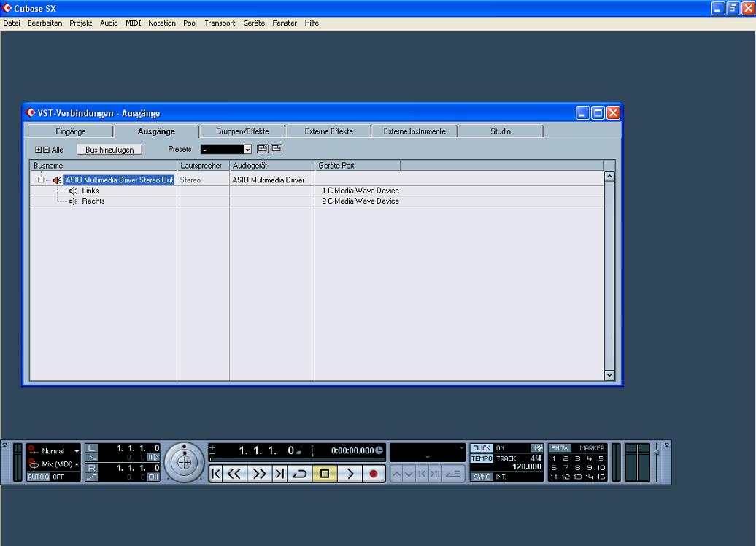Switch to the Eingänge tab
Viewport: 756px width, 546px height.
70,131
